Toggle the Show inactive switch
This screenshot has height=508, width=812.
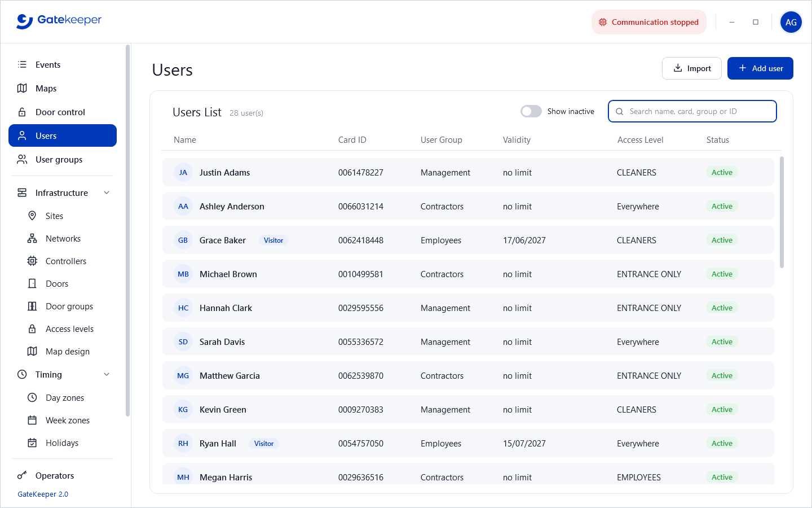coord(531,111)
